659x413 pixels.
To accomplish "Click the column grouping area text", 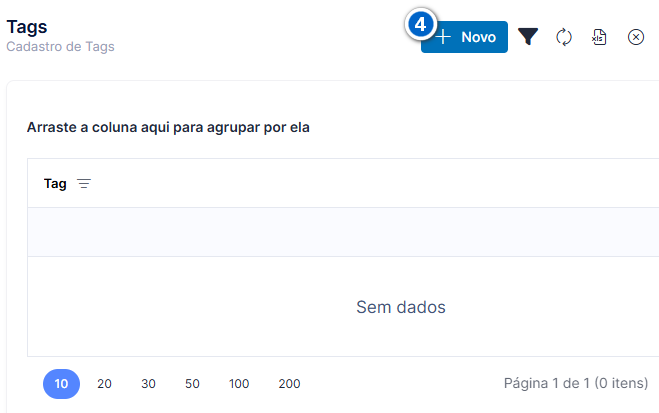I will [168, 127].
